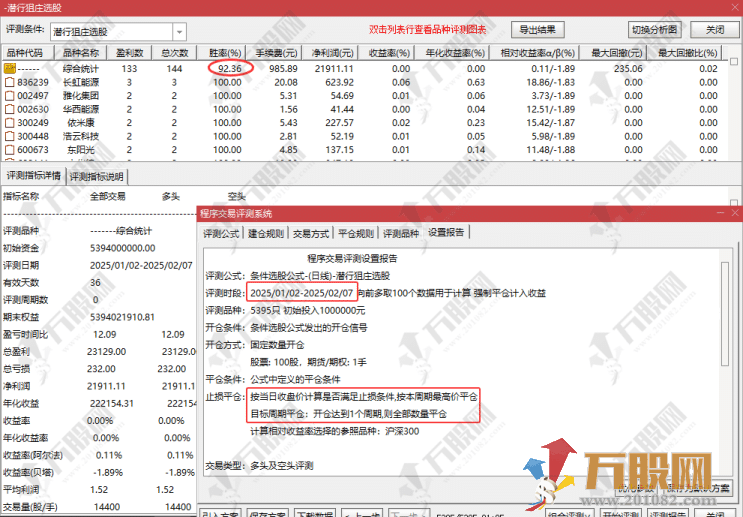Select the 华西能源 row name
Image resolution: width=743 pixels, height=517 pixels.
81,109
